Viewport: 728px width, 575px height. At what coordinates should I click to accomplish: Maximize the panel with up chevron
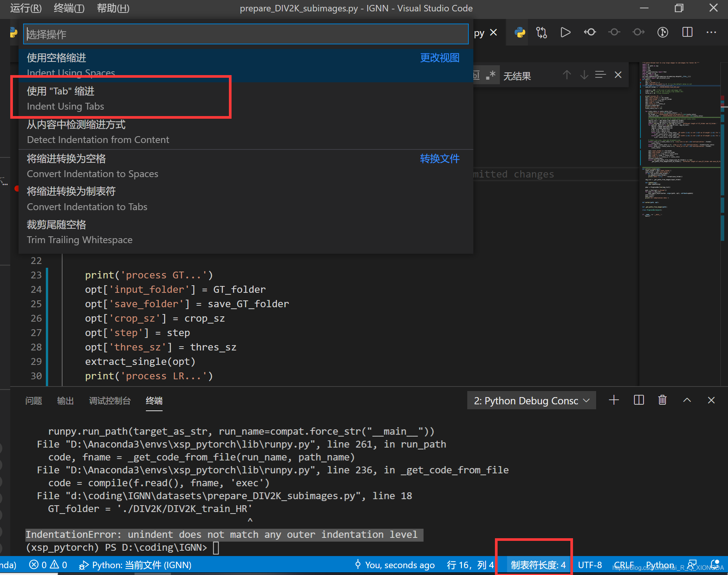pos(687,400)
